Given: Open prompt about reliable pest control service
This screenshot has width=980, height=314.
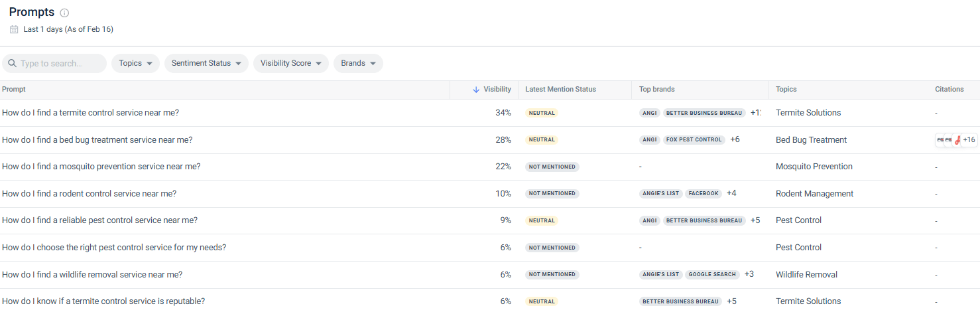Looking at the screenshot, I should [x=99, y=220].
